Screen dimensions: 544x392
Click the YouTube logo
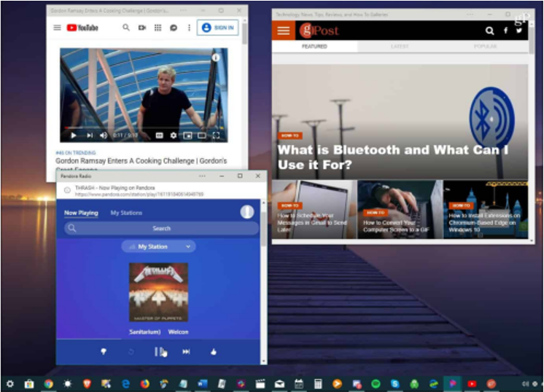[x=82, y=28]
